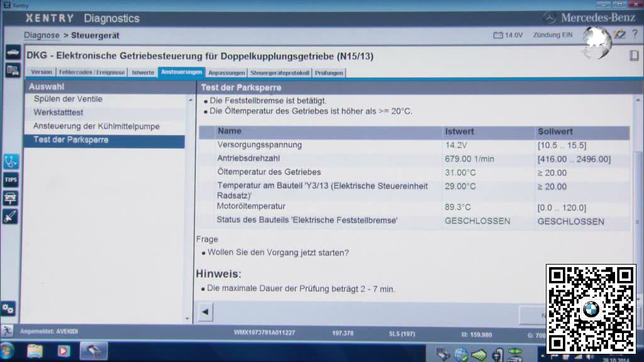
Task: Switch to the Prüfungen tab
Action: (329, 73)
